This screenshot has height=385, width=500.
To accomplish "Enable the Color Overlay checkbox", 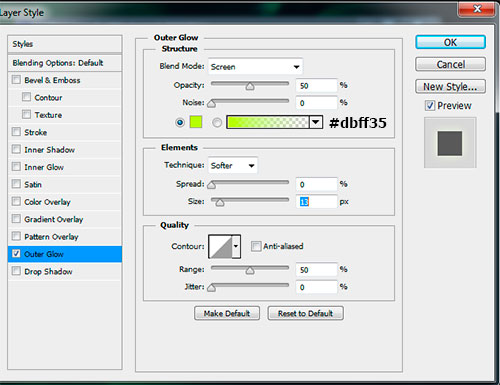I will click(x=16, y=201).
